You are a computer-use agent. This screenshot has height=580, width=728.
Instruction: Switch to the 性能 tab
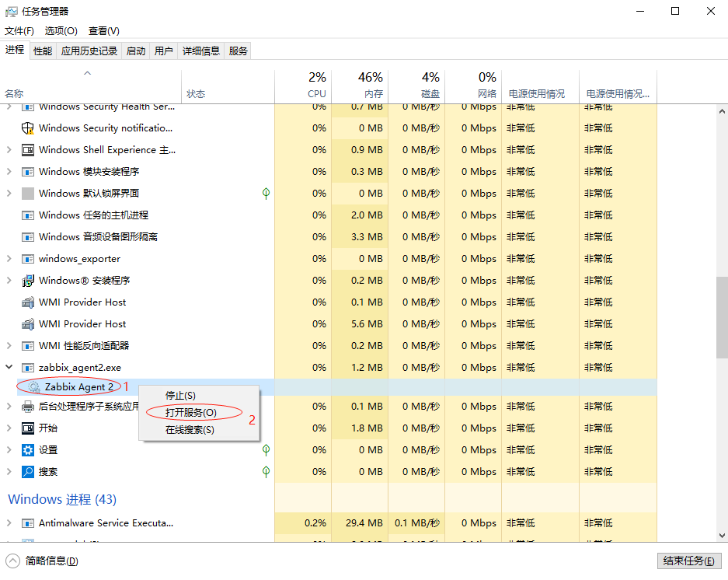[x=43, y=51]
